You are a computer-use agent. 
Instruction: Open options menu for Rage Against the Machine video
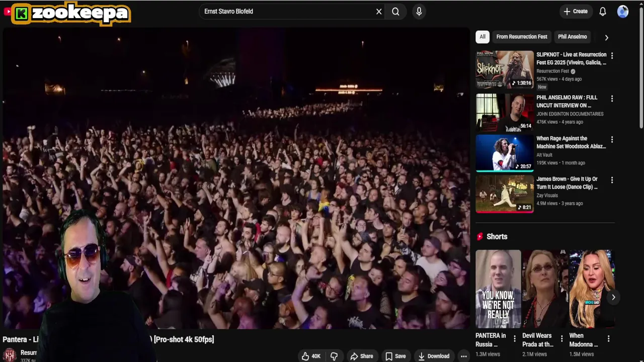click(x=612, y=139)
